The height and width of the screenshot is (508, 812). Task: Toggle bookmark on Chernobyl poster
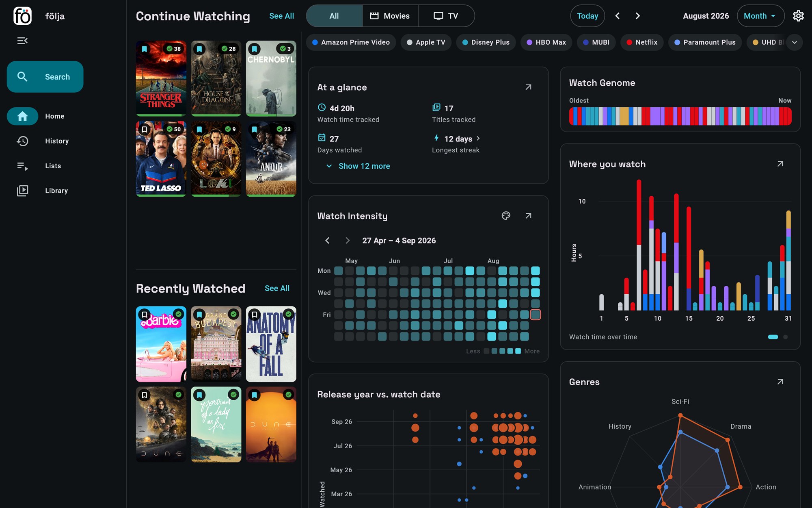tap(254, 49)
